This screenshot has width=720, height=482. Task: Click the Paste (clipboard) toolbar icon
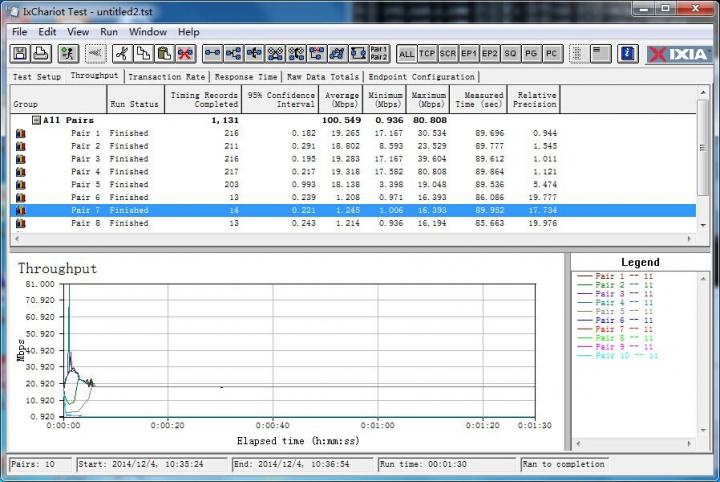click(x=164, y=54)
